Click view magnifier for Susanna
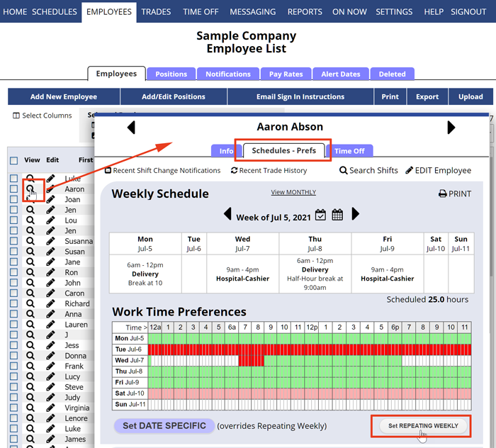The width and height of the screenshot is (496, 448). tap(30, 241)
